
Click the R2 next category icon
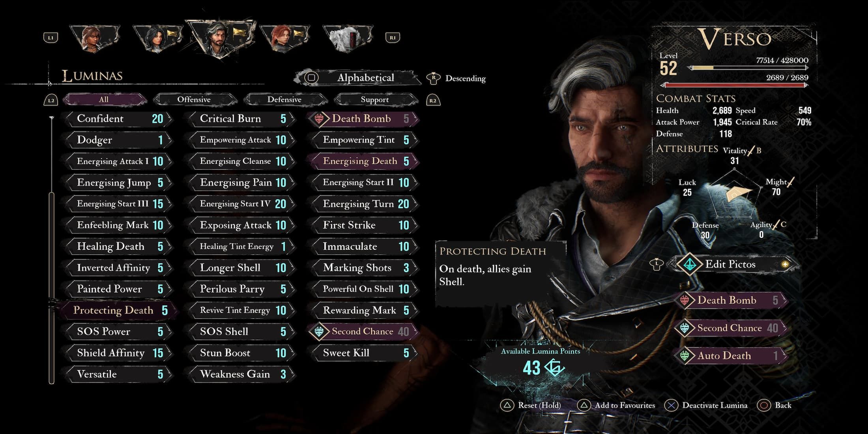(x=433, y=100)
